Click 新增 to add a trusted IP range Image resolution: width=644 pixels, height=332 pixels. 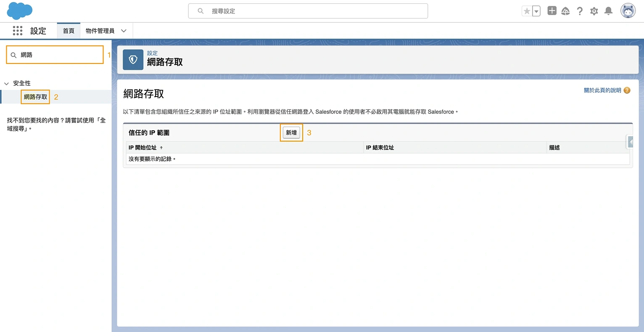click(291, 132)
